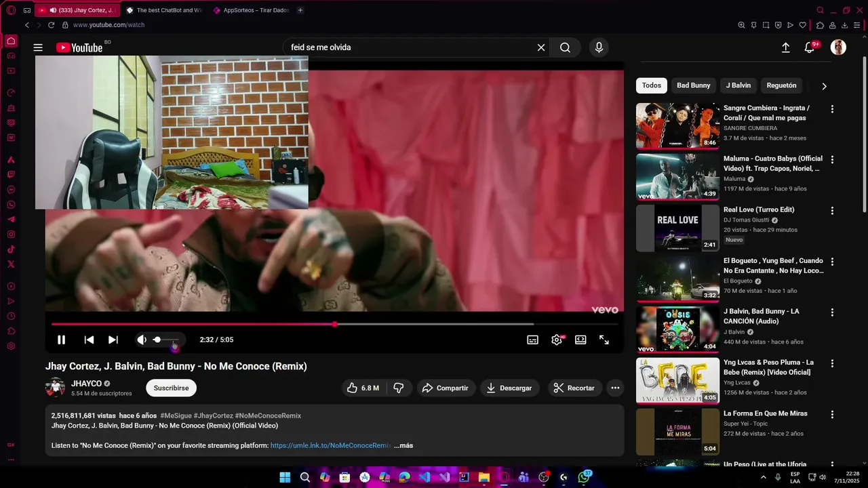
Task: Open a new browser tab
Action: 300,10
